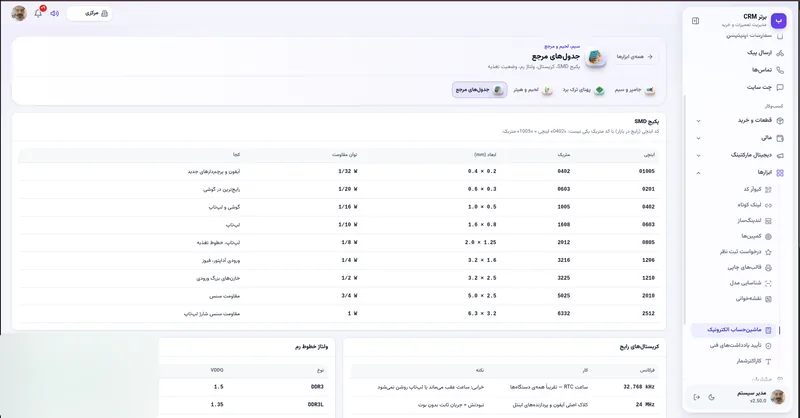Viewport: 800px width, 418px height.
Task: Open the profile avatar in the header
Action: click(x=19, y=13)
